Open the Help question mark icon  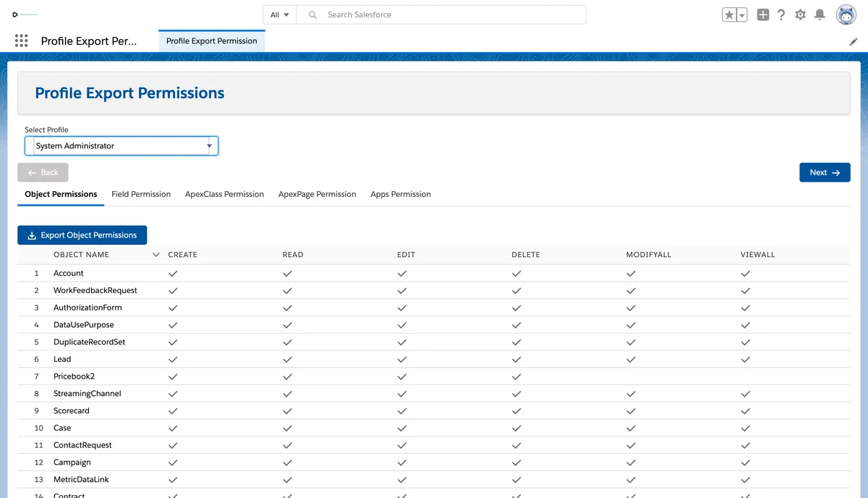(781, 14)
